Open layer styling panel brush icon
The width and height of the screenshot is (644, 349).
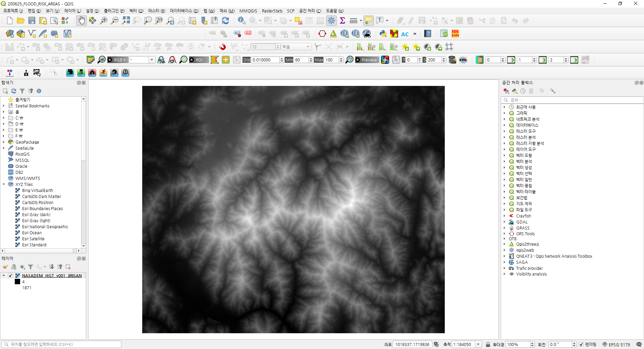(x=5, y=267)
